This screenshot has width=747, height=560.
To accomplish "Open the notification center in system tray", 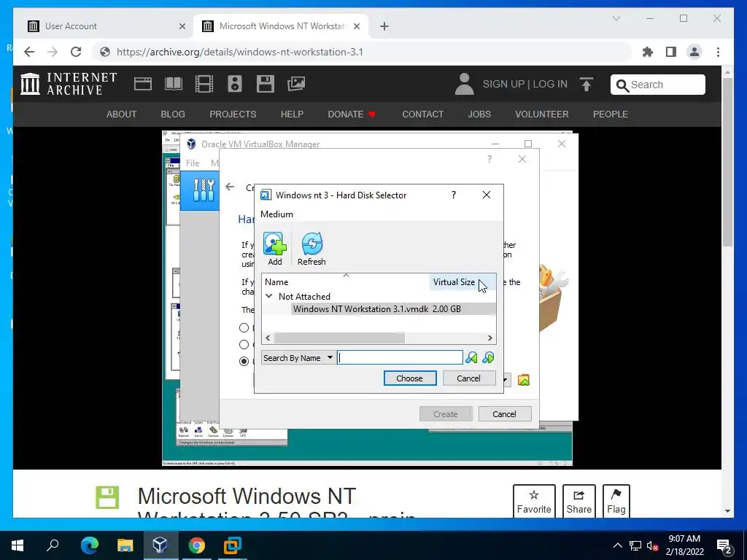I will pyautogui.click(x=724, y=545).
